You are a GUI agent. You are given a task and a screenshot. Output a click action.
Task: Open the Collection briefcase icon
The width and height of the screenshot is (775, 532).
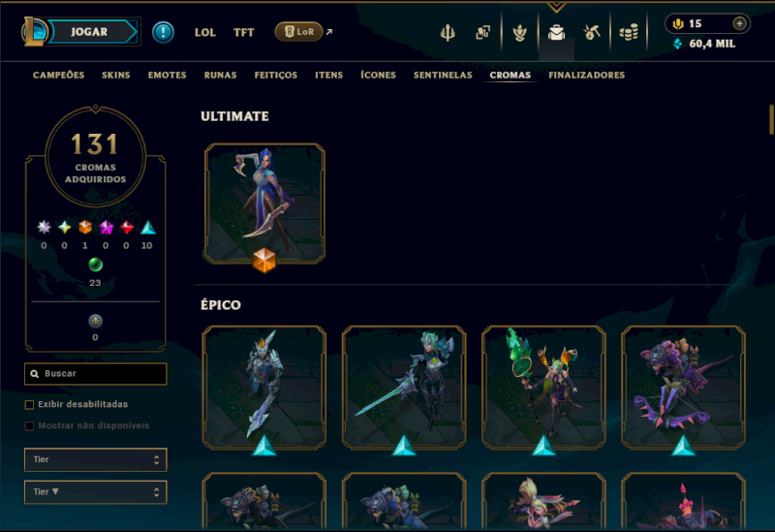[556, 33]
